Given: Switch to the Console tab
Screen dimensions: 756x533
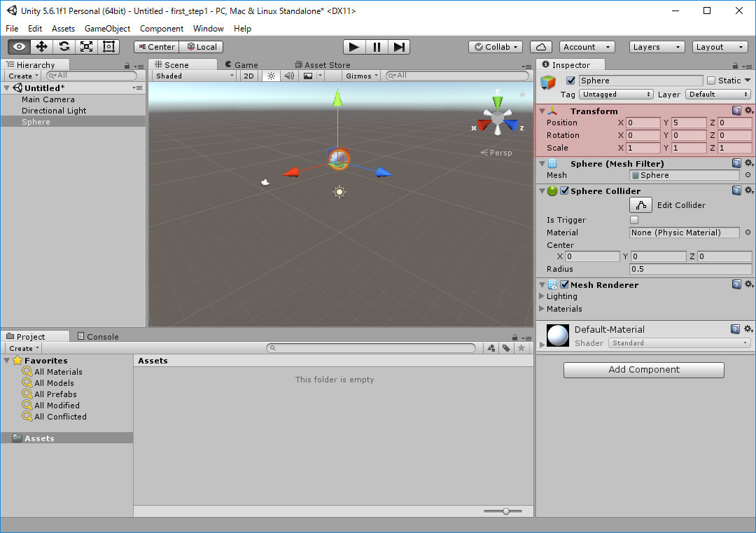Looking at the screenshot, I should [98, 337].
